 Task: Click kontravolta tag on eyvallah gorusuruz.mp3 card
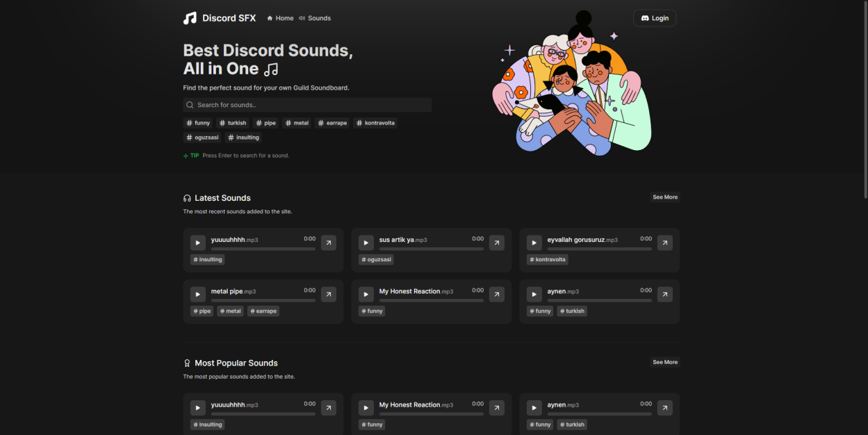pyautogui.click(x=548, y=260)
